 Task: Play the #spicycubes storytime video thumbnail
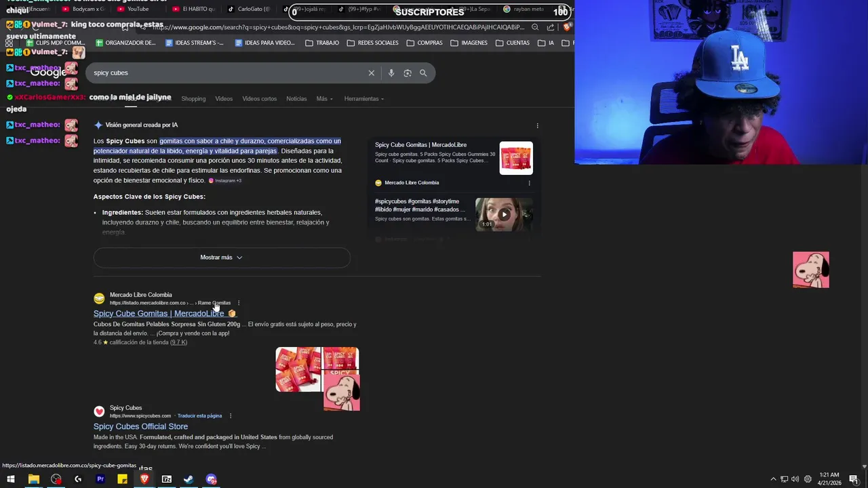[x=504, y=215]
